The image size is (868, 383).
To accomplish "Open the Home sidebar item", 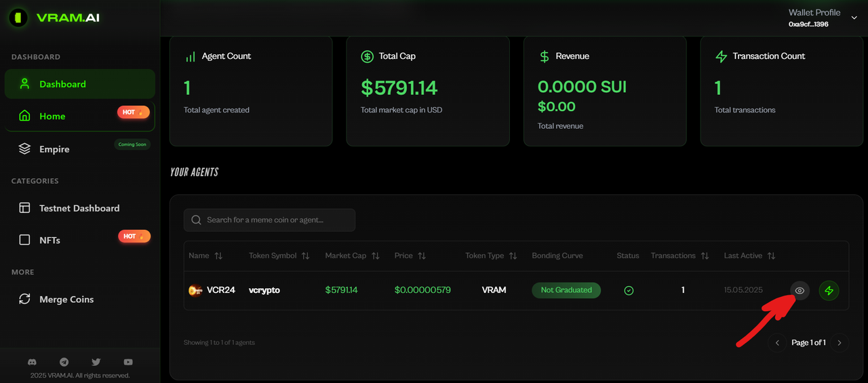I will pos(80,116).
